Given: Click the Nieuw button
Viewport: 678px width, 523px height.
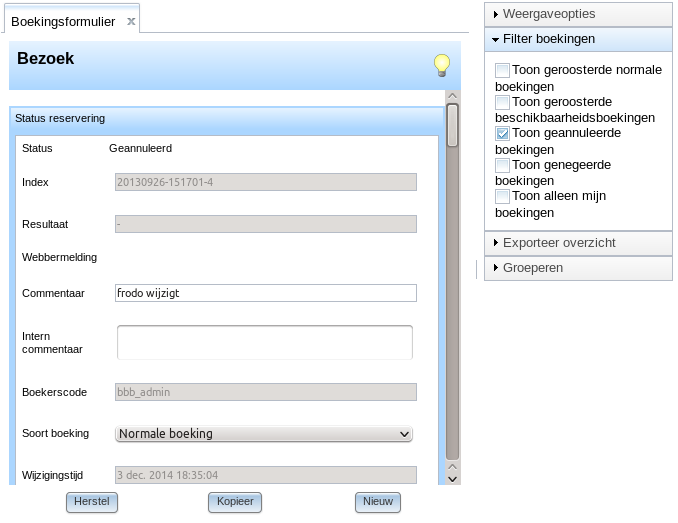Looking at the screenshot, I should 378,502.
